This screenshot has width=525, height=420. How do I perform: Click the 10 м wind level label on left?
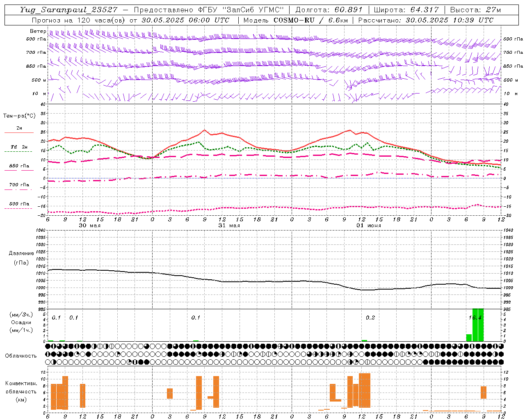(x=39, y=94)
